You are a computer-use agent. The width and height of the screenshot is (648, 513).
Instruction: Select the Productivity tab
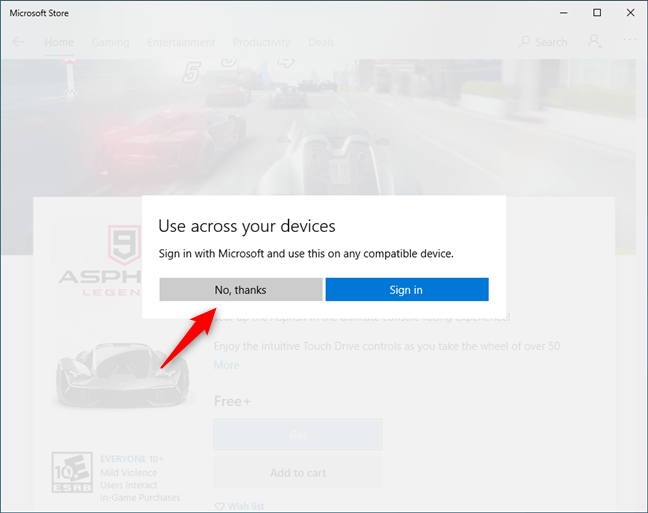pos(262,42)
